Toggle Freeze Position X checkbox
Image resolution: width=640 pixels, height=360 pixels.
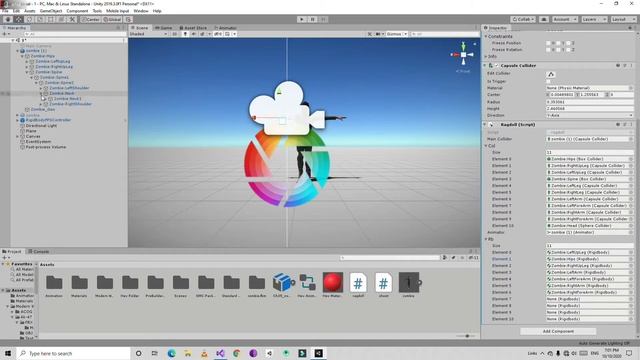point(548,43)
